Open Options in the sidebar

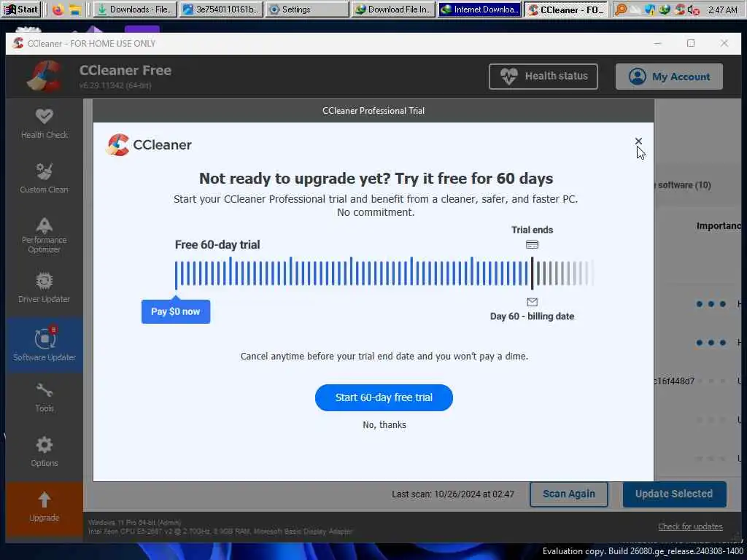pyautogui.click(x=44, y=451)
